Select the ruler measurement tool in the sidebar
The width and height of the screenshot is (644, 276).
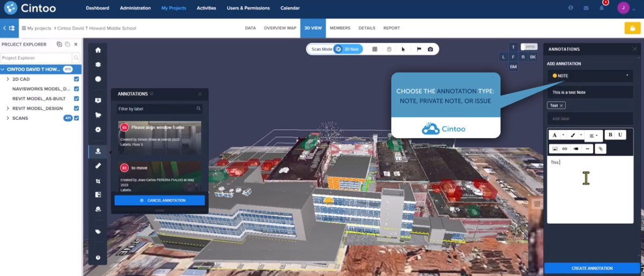[98, 166]
